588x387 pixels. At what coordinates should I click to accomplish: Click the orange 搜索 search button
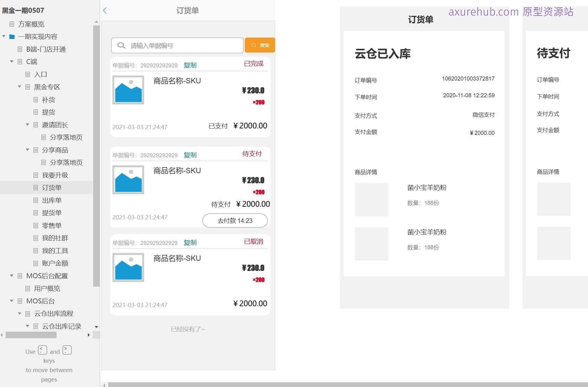point(260,45)
